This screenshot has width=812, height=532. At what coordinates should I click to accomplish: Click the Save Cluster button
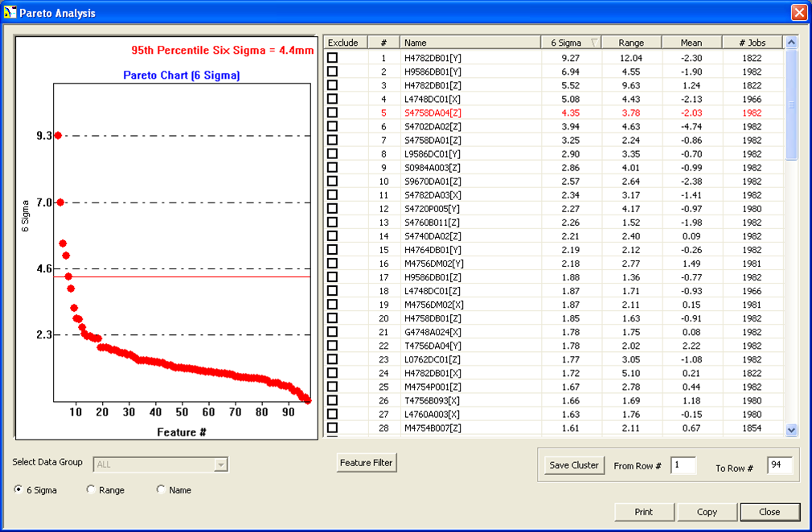tap(573, 464)
